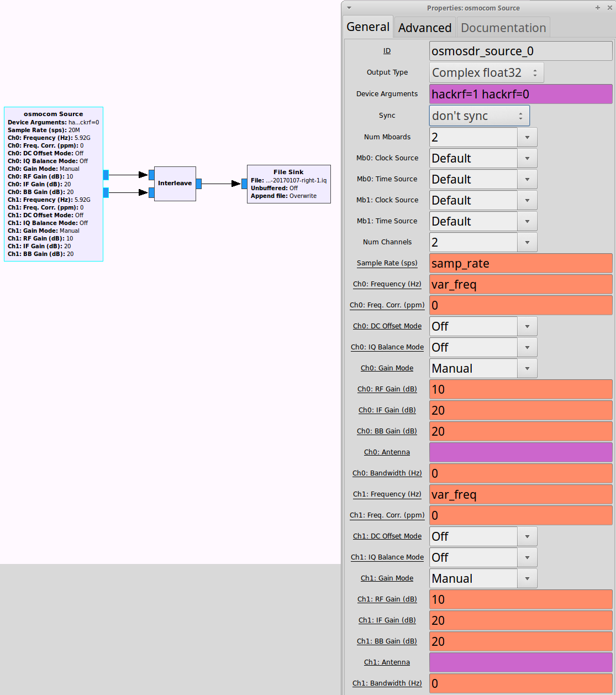Expand the Ch0: Gain Mode dropdown
616x695 pixels.
pyautogui.click(x=527, y=368)
